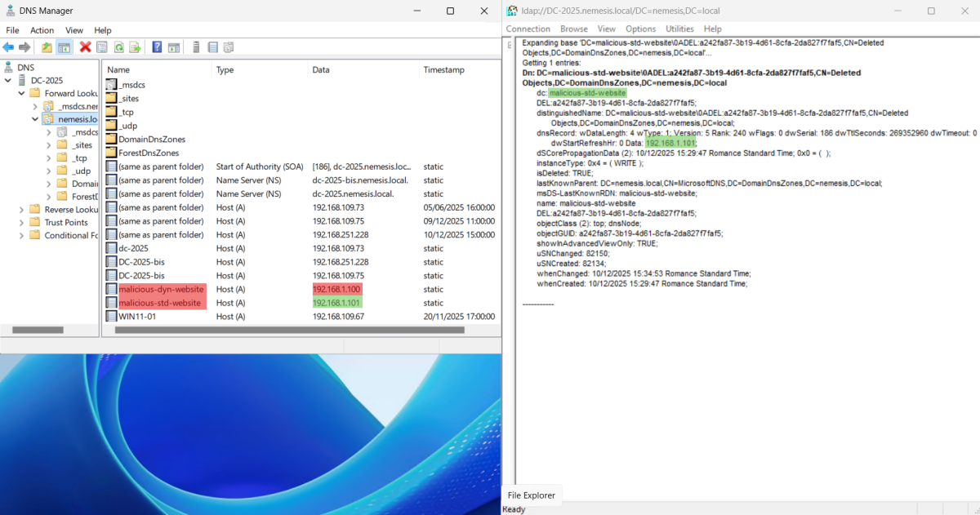Open the Options menu in the ldap window

pyautogui.click(x=641, y=29)
